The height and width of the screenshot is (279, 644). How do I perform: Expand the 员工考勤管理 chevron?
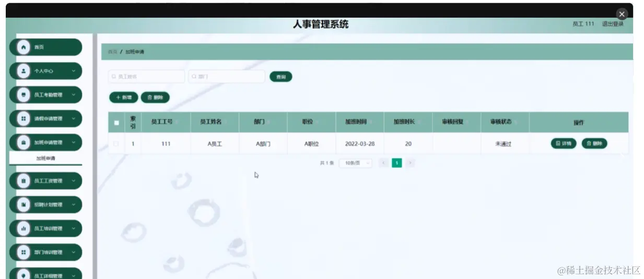[x=73, y=95]
